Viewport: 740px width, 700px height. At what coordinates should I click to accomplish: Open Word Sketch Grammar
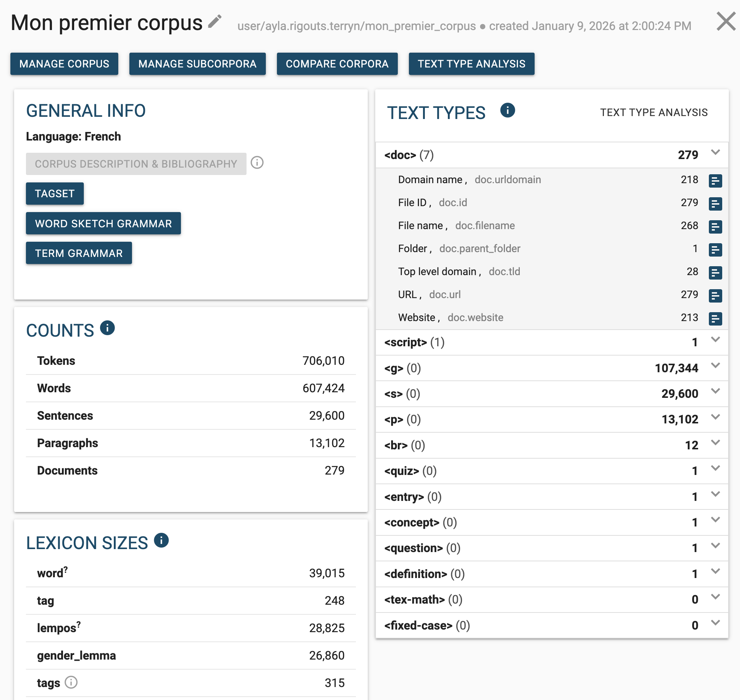[103, 224]
